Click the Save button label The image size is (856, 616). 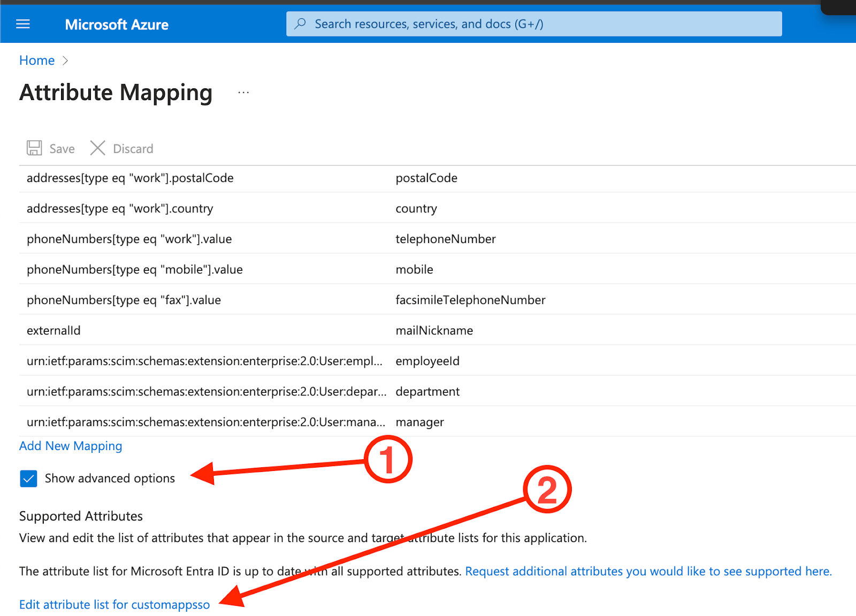tap(62, 149)
